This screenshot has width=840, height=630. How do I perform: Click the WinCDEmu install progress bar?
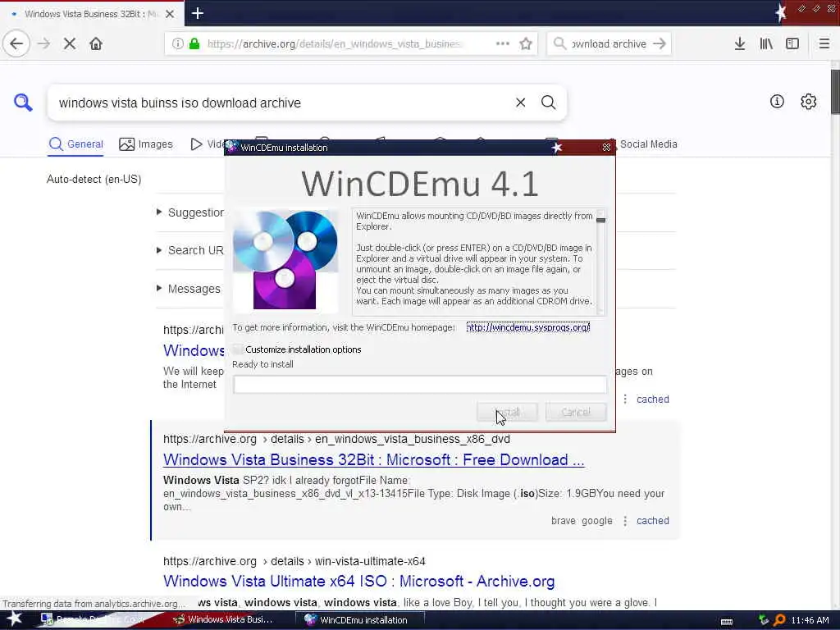420,384
